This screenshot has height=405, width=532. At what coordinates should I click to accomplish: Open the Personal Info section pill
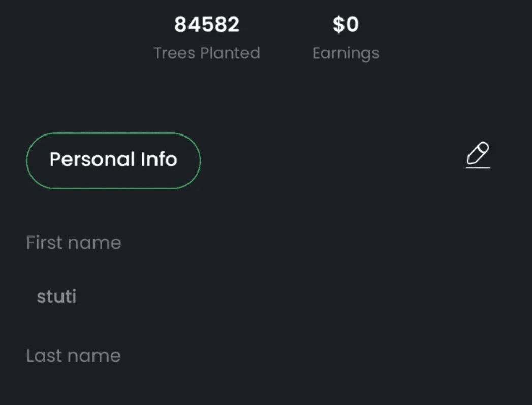pos(113,160)
